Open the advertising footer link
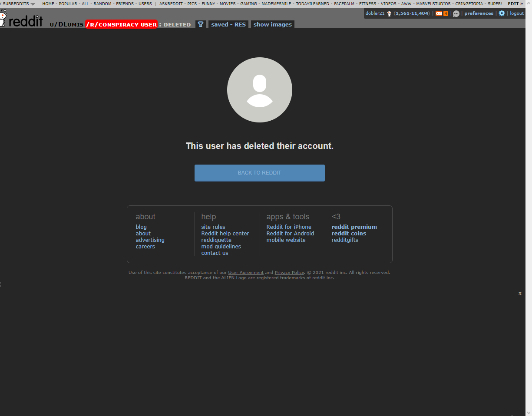Screen dimensions: 532x416 (x=150, y=240)
